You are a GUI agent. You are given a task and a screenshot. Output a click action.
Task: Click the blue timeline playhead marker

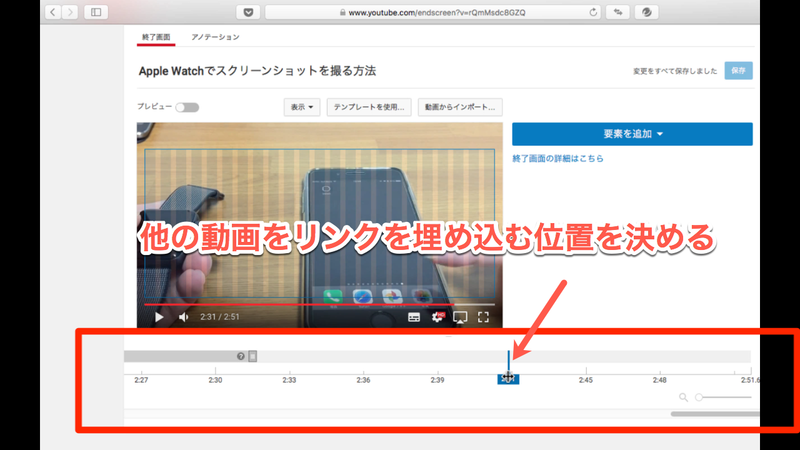pyautogui.click(x=508, y=379)
